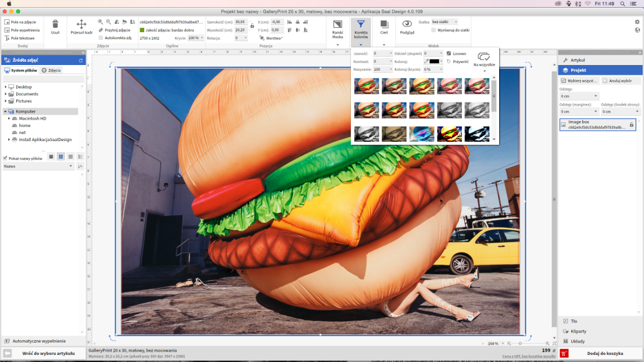
Task: Click the red shopping cart icon
Action: pos(564,354)
